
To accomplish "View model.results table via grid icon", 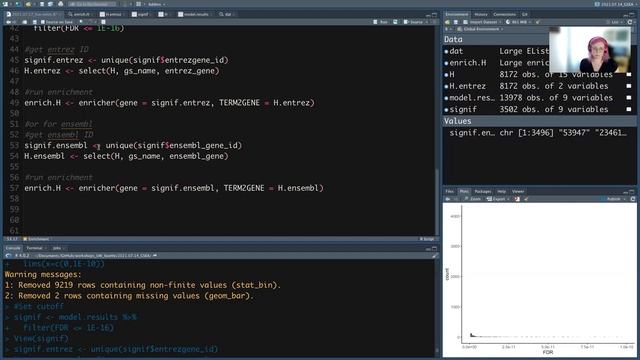I will pyautogui.click(x=629, y=98).
